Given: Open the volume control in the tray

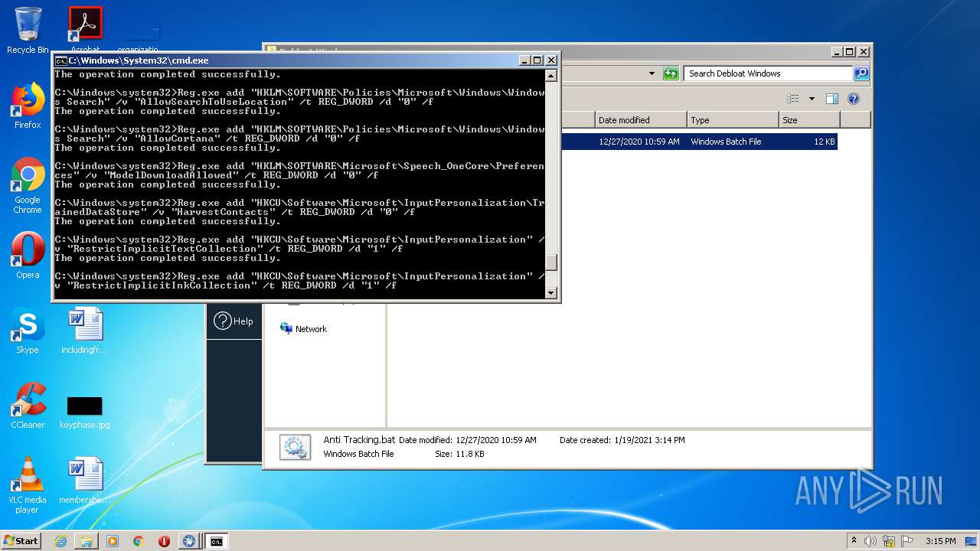Looking at the screenshot, I should (871, 541).
